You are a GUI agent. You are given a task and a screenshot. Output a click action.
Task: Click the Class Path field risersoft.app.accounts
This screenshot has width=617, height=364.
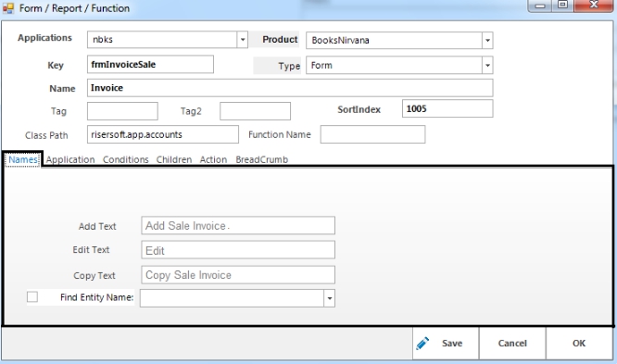pos(163,134)
